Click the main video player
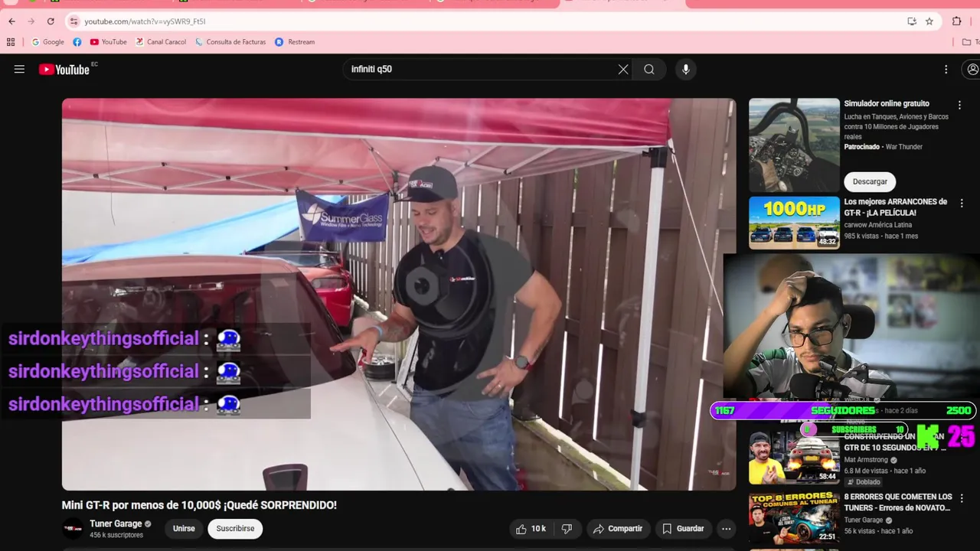This screenshot has width=980, height=551. click(398, 294)
